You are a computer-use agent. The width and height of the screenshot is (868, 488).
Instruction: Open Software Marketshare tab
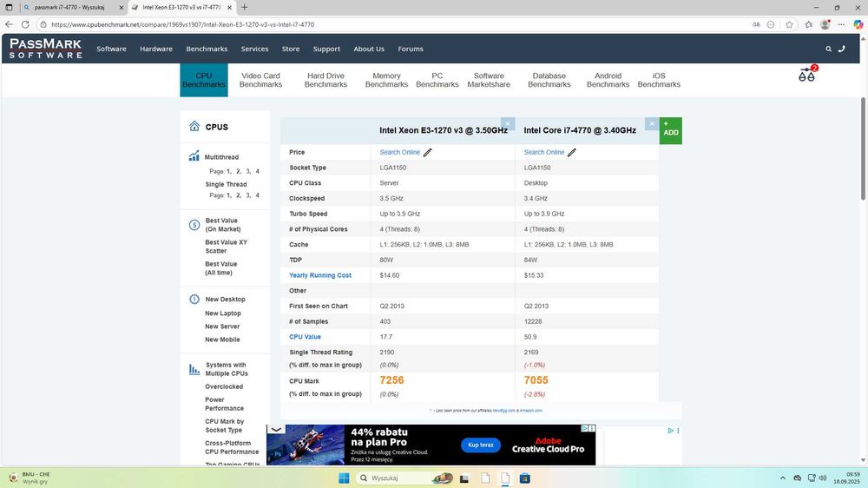pyautogui.click(x=489, y=80)
